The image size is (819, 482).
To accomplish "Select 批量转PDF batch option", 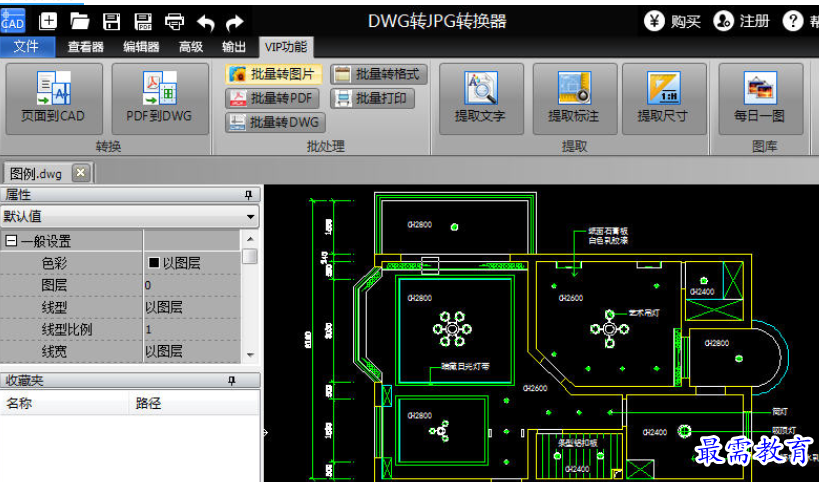I will coord(272,98).
